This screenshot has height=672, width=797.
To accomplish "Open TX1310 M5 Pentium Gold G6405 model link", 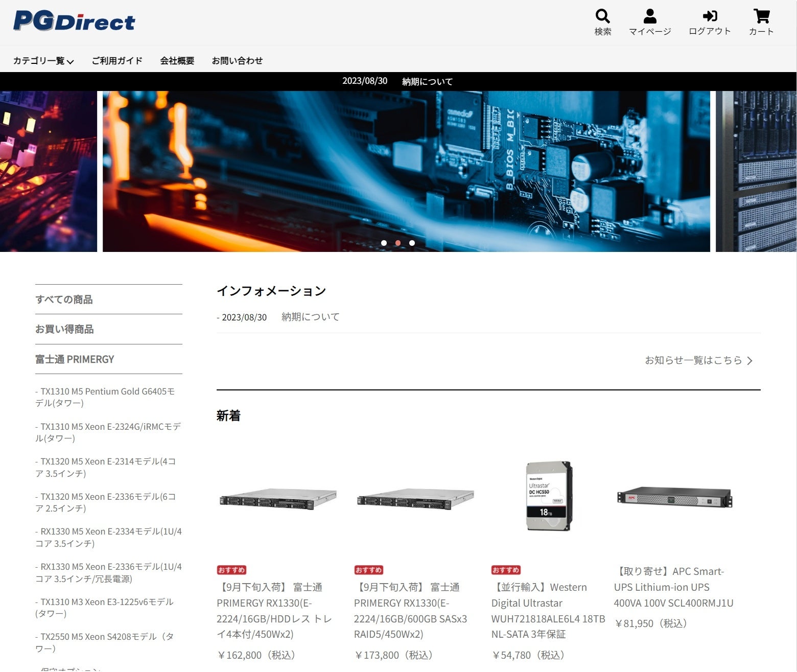I will (105, 397).
